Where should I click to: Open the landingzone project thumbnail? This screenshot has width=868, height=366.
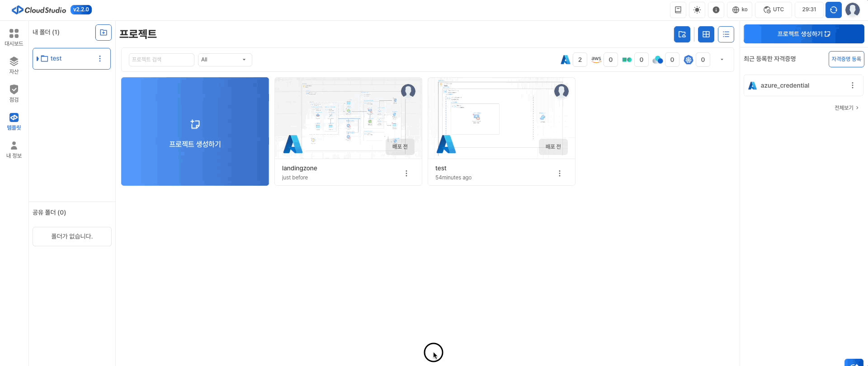[348, 118]
